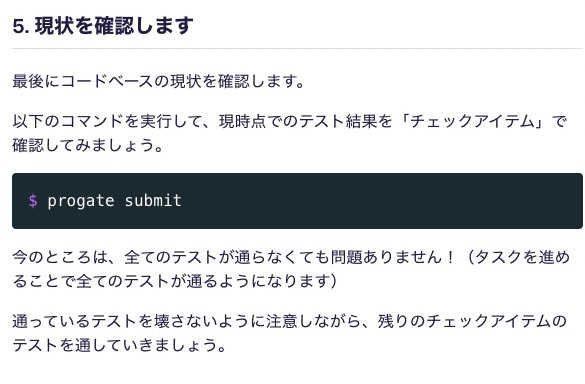
Task: Click empty area of the dark code block
Action: 373,201
